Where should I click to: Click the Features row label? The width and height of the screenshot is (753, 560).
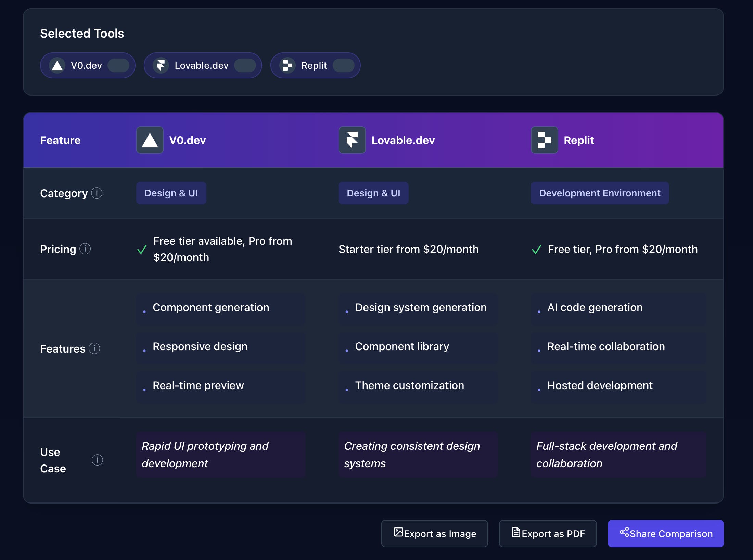click(x=63, y=349)
